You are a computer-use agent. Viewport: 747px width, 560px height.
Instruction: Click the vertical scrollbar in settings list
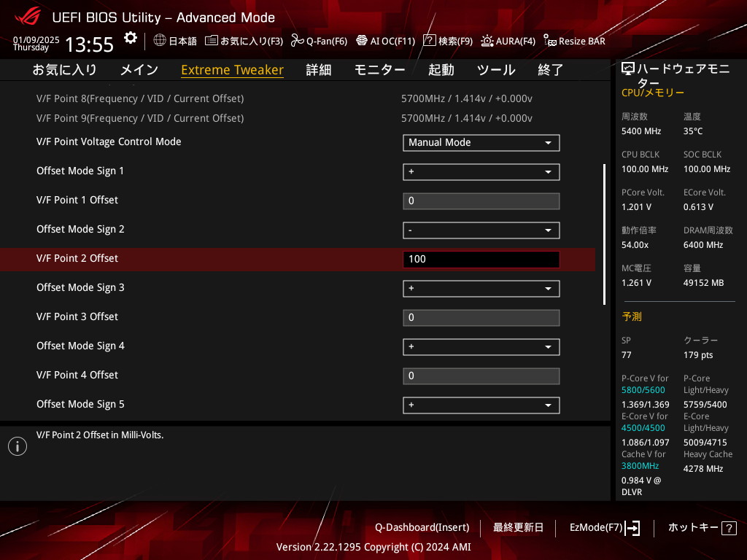[x=604, y=233]
